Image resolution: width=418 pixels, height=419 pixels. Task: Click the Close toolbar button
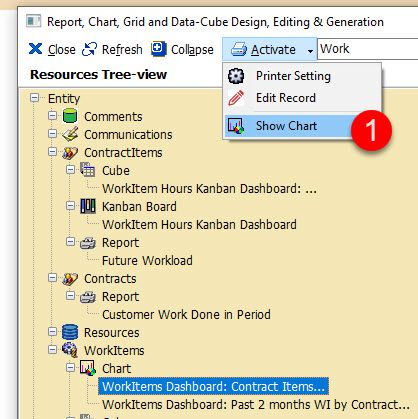click(x=52, y=49)
